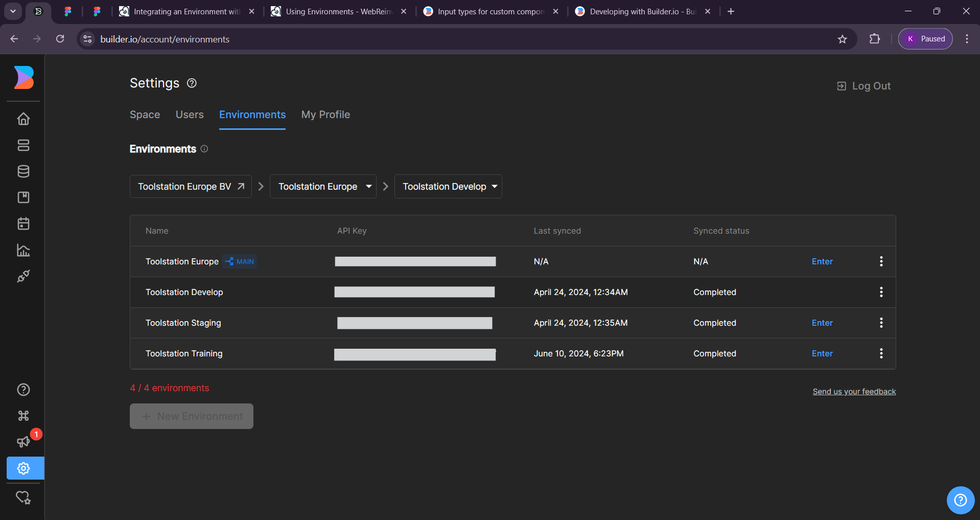Switch to the My Profile tab
This screenshot has height=520, width=980.
point(325,115)
